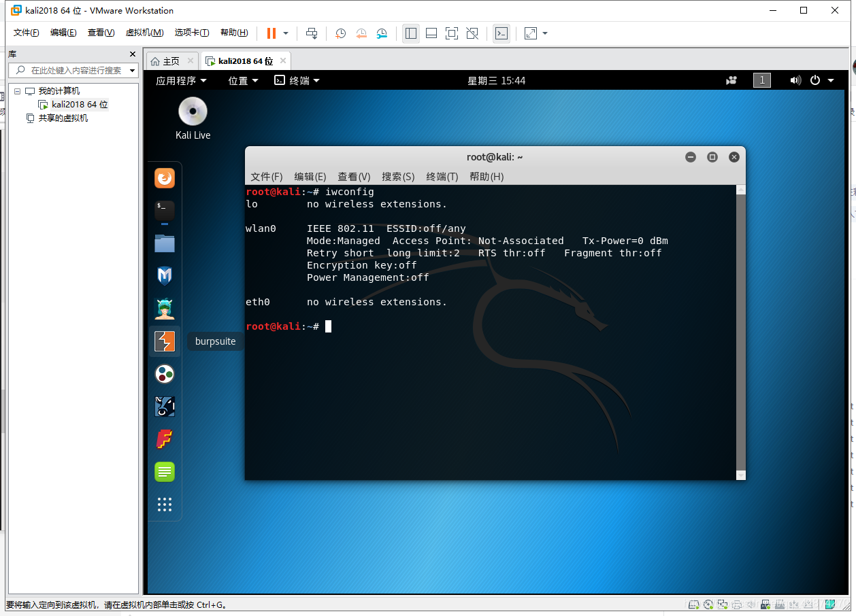The width and height of the screenshot is (856, 616).
Task: Show all applications grid icon
Action: pyautogui.click(x=165, y=504)
